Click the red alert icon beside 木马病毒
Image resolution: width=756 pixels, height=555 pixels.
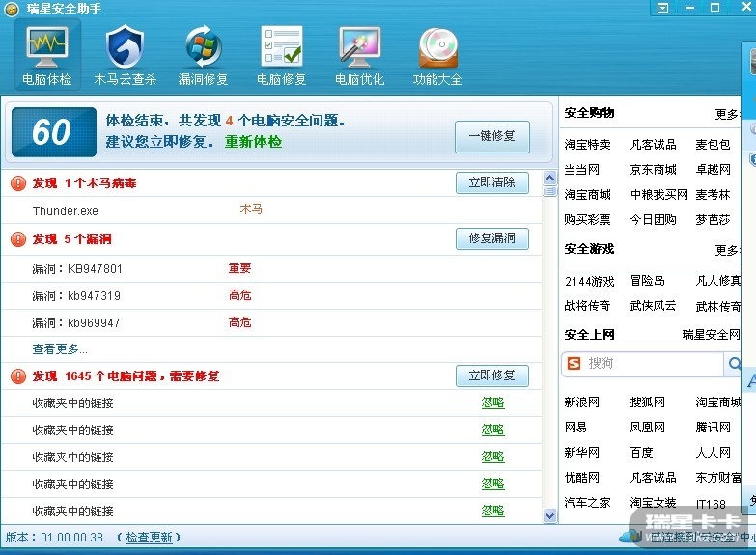click(x=18, y=183)
